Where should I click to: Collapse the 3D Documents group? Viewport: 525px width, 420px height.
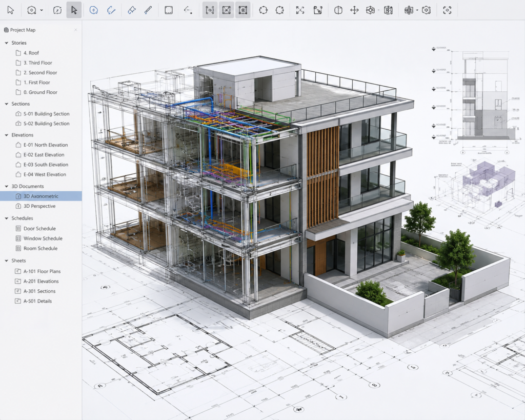point(6,186)
